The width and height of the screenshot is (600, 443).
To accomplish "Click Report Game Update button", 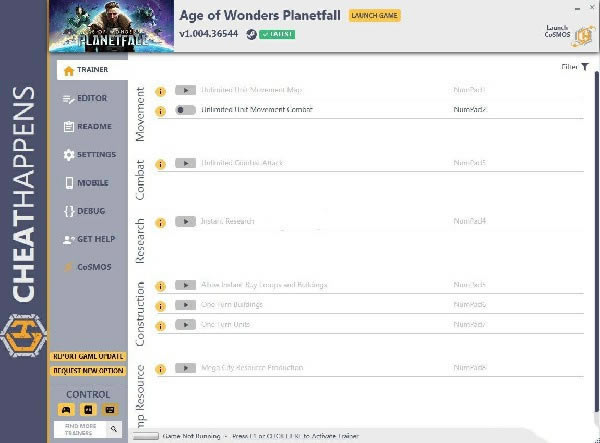I will pos(89,356).
